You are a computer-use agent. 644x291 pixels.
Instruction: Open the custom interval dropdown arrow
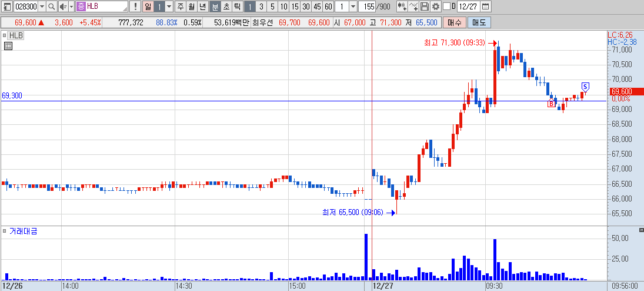coord(353,6)
